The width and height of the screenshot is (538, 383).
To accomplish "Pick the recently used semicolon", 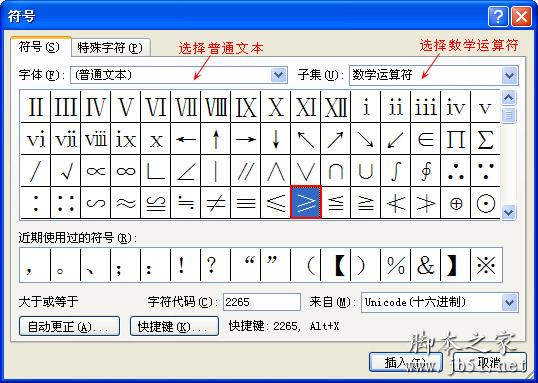I will 126,265.
